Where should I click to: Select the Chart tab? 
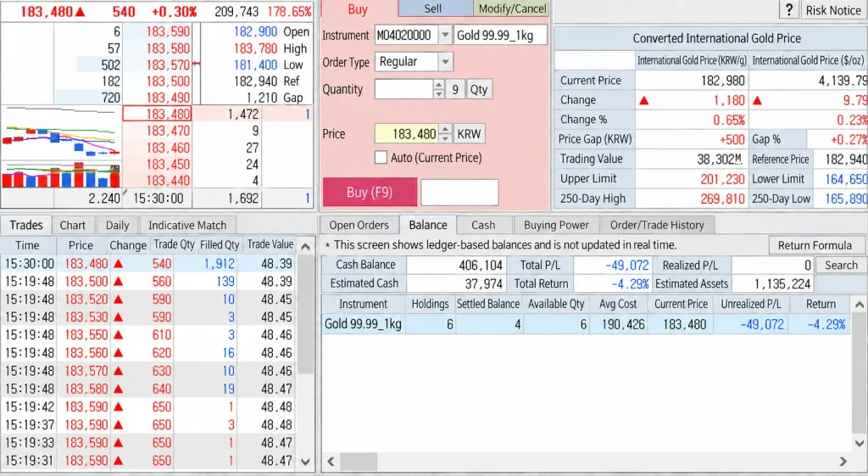click(x=73, y=225)
